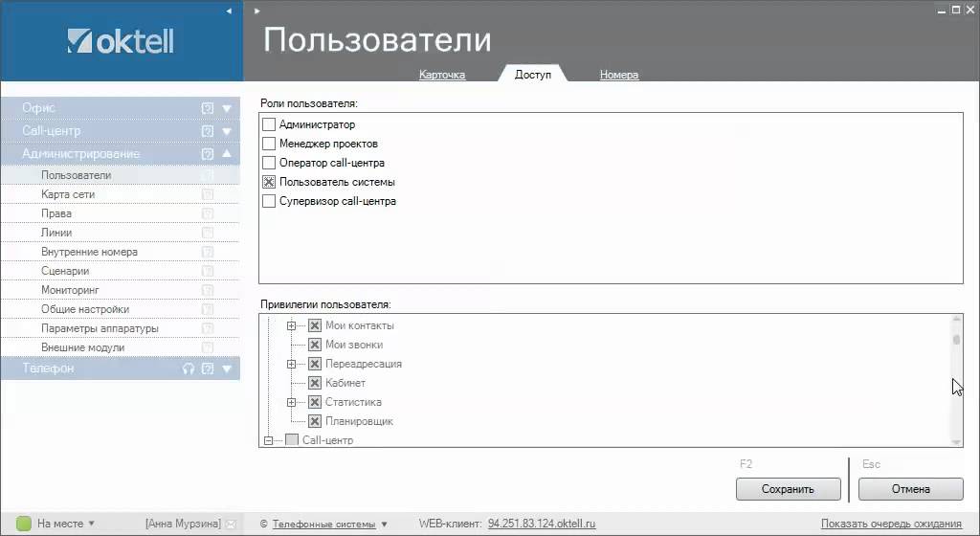Open help icon on Внешние модули row
Screen dimensions: 980x536
pos(208,348)
